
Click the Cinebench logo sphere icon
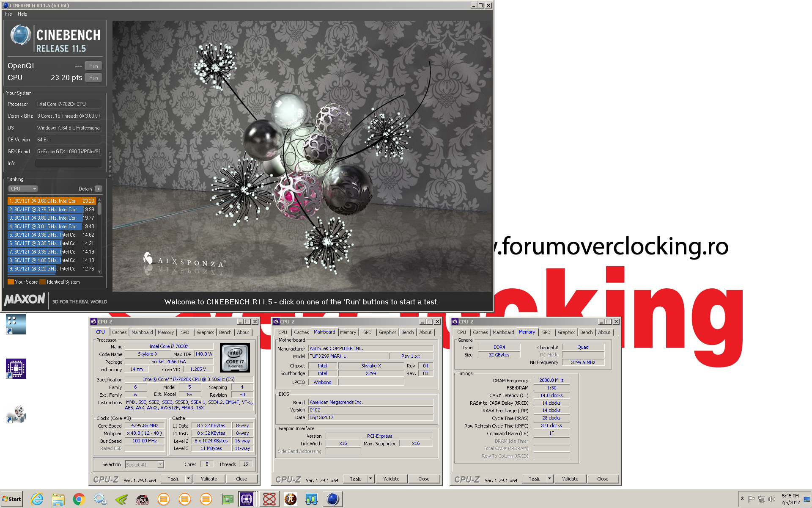[20, 35]
